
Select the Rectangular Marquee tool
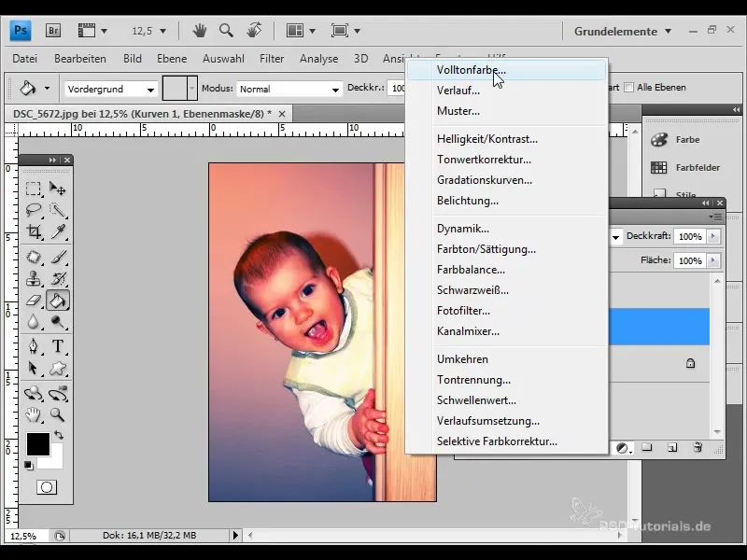(x=33, y=189)
